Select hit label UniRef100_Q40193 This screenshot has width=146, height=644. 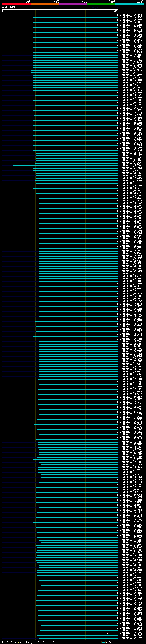point(131,545)
